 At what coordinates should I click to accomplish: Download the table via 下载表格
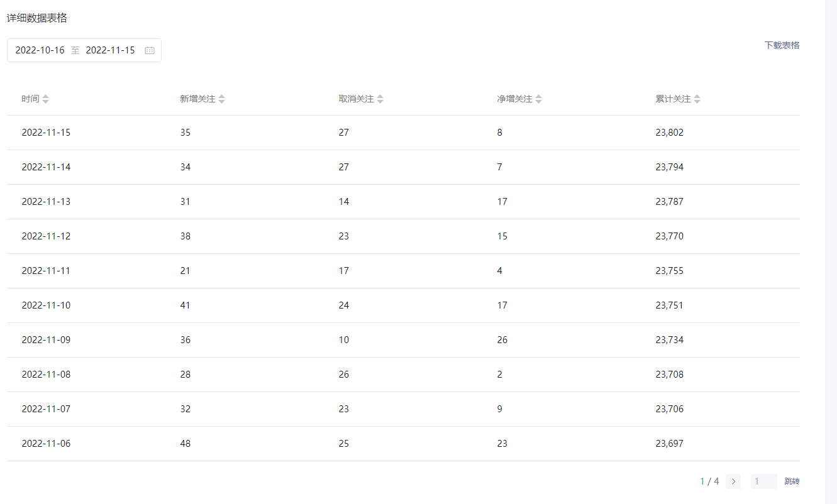(782, 45)
